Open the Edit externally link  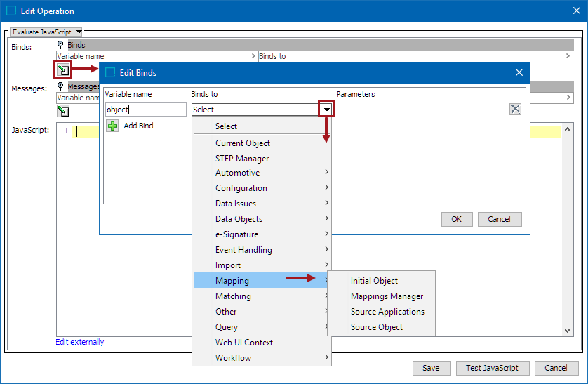tap(80, 342)
